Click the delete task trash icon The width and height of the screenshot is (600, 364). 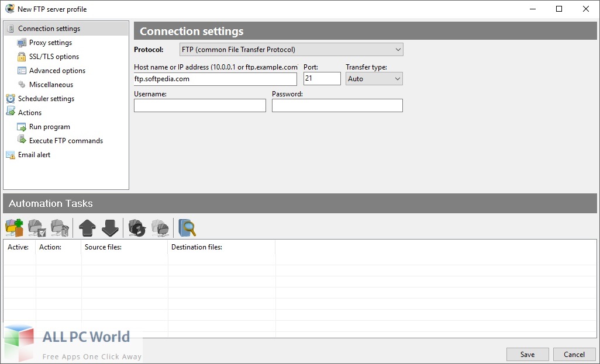(x=60, y=227)
